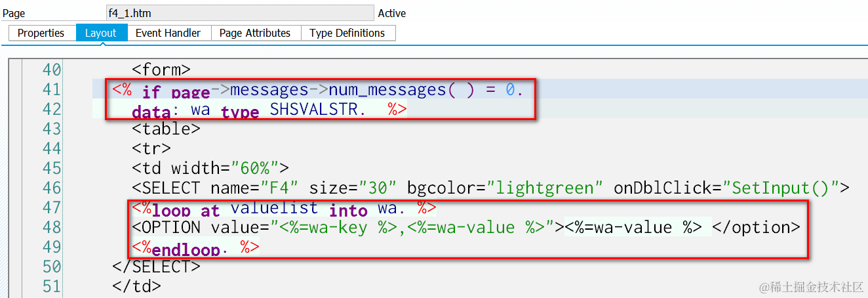
Task: Click line number 49 in the gutter
Action: [51, 247]
